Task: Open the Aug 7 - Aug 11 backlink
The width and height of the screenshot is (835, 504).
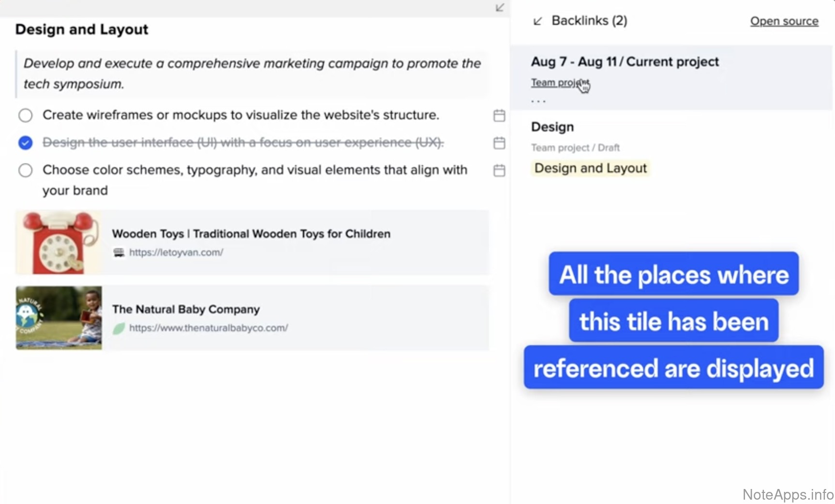Action: point(625,62)
